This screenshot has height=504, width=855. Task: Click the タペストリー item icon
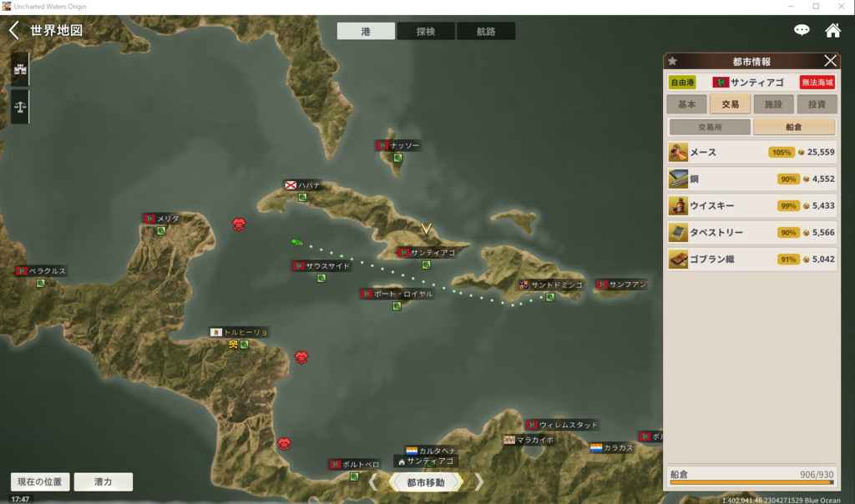point(678,232)
